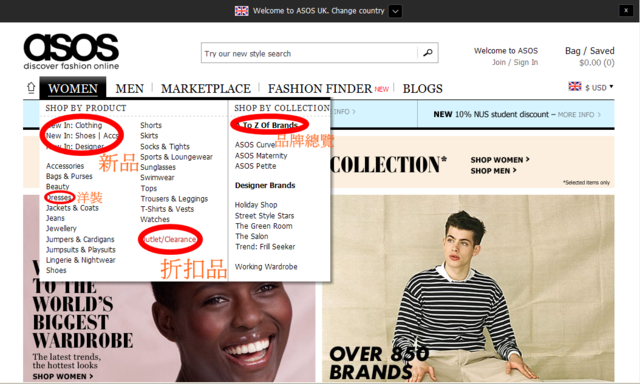Screen dimensions: 640x384
Task: Select New In: Shoes | Accs
Action: pos(82,135)
